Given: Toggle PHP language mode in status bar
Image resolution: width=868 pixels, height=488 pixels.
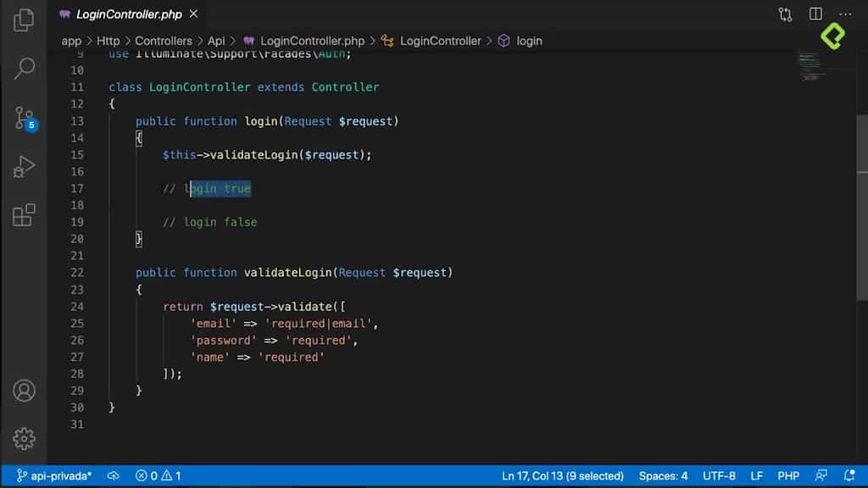Looking at the screenshot, I should point(788,475).
